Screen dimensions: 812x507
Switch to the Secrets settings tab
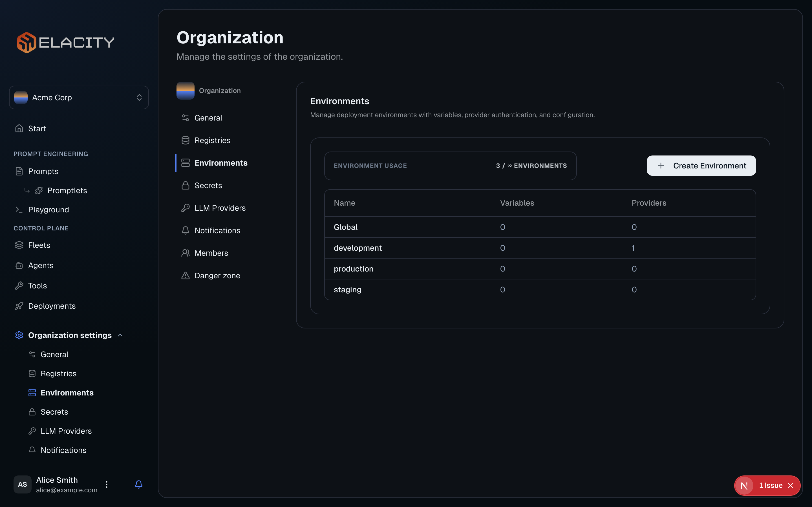pos(208,185)
